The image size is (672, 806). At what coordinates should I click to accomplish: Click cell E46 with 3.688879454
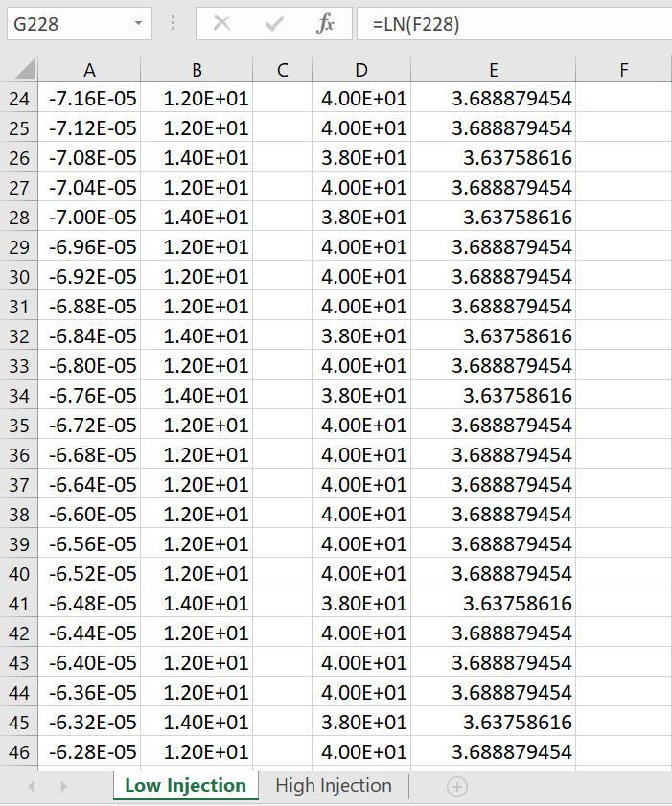point(493,752)
